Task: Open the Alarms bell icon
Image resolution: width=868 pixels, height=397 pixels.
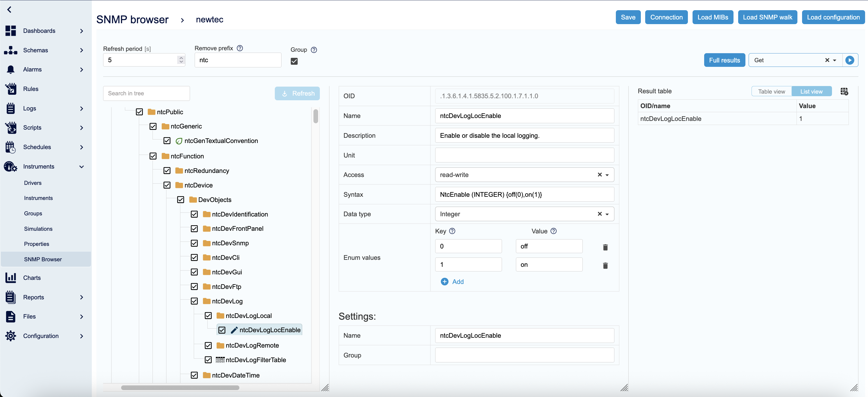Action: coord(10,69)
